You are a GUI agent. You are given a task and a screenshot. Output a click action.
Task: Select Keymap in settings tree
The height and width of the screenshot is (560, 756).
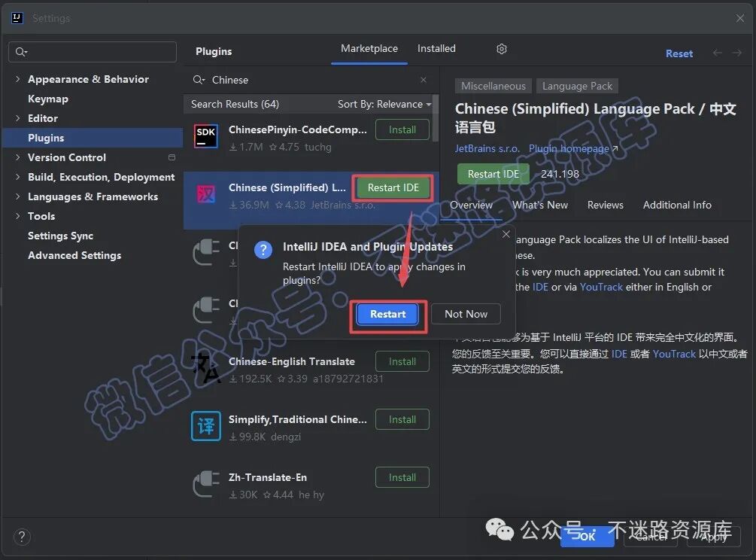tap(47, 99)
